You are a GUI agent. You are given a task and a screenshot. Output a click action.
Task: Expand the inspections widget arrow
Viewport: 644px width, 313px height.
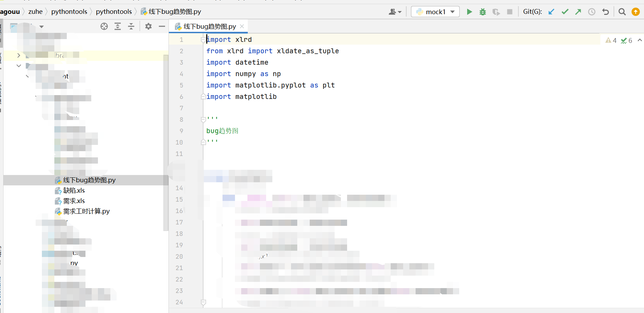tap(640, 40)
